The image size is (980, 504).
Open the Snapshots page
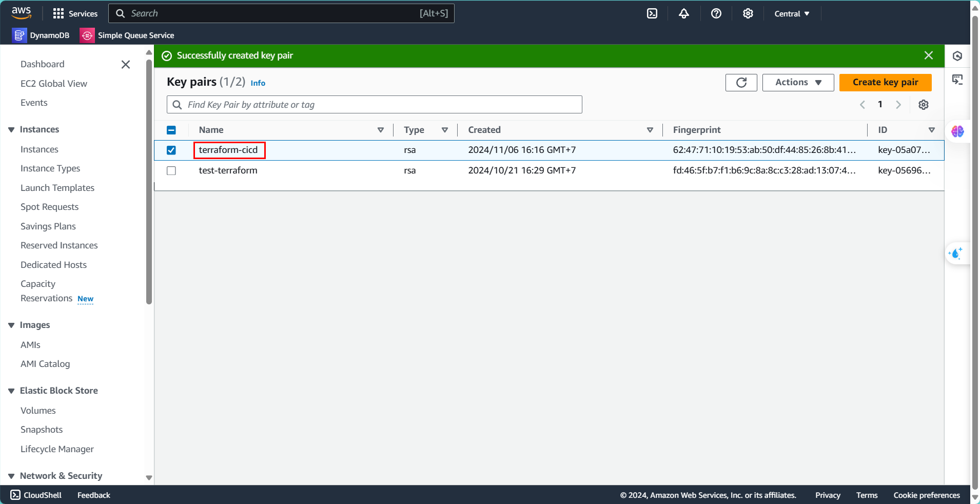[x=42, y=430]
